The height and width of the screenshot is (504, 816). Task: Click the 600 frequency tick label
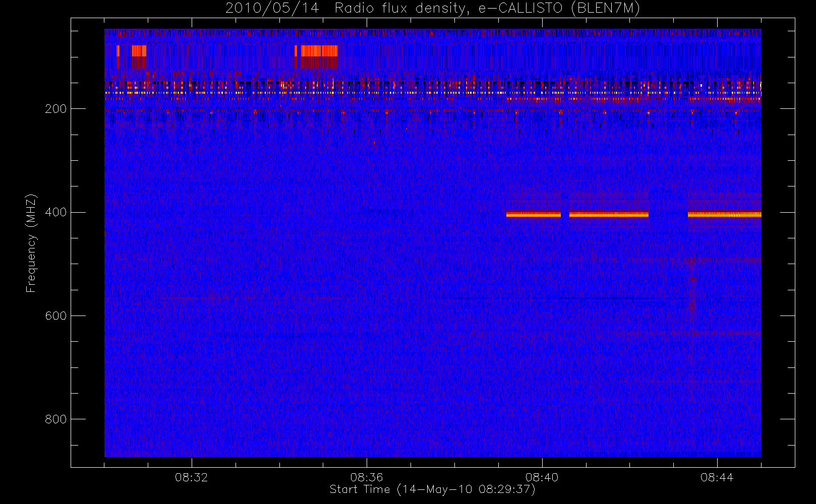point(55,316)
